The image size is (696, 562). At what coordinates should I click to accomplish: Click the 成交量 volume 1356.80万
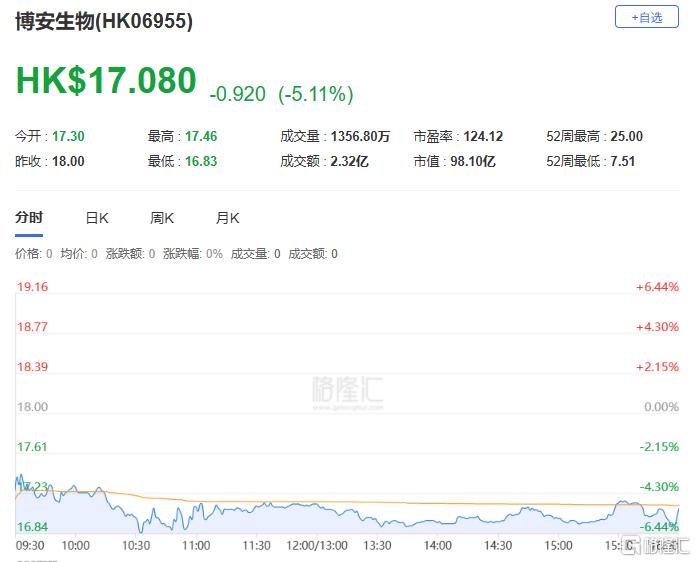click(360, 136)
